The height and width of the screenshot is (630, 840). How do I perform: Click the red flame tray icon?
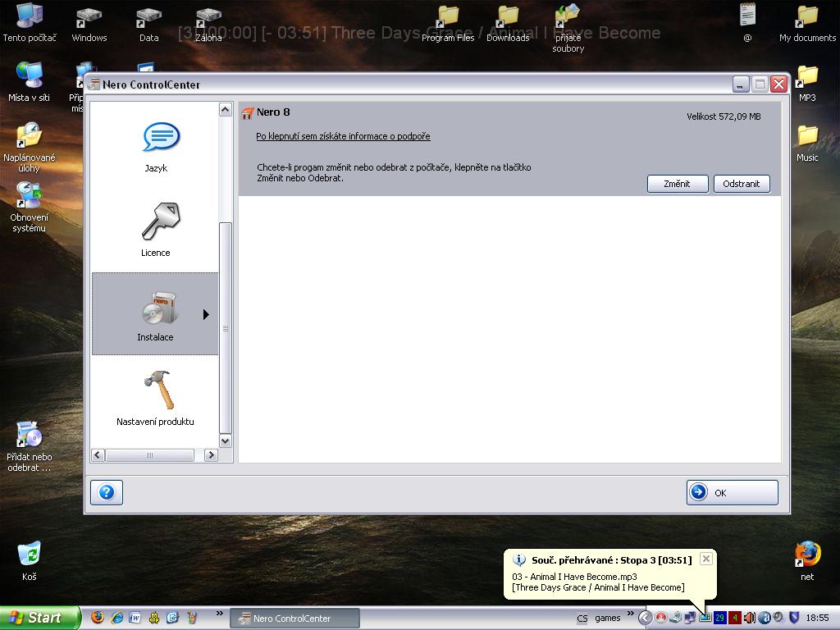(x=661, y=619)
